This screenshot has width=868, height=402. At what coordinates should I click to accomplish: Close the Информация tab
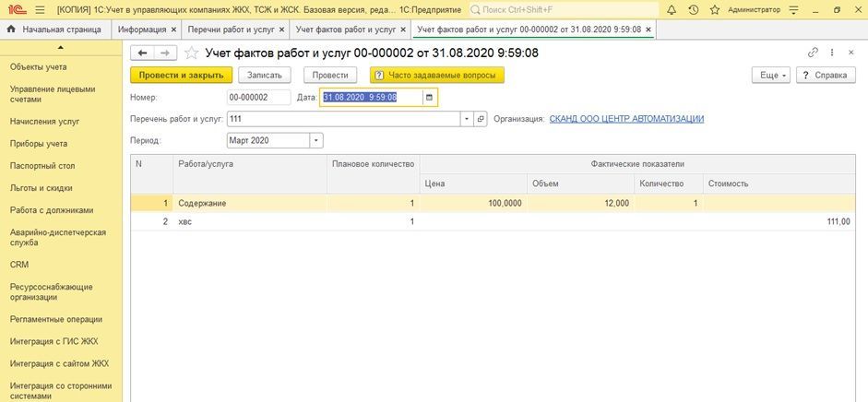point(173,30)
